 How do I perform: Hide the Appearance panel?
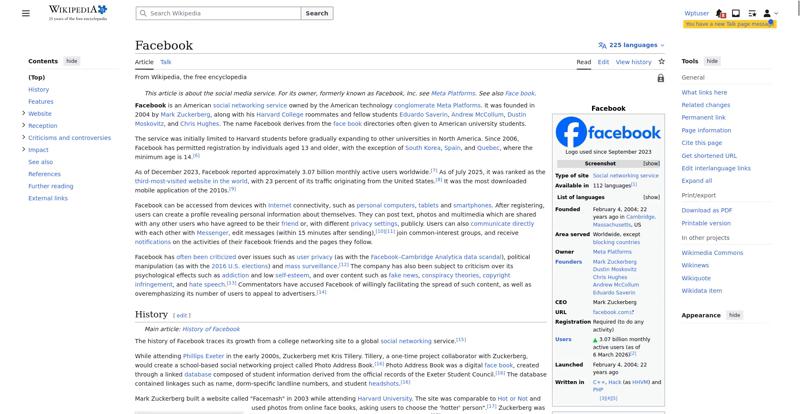click(734, 315)
